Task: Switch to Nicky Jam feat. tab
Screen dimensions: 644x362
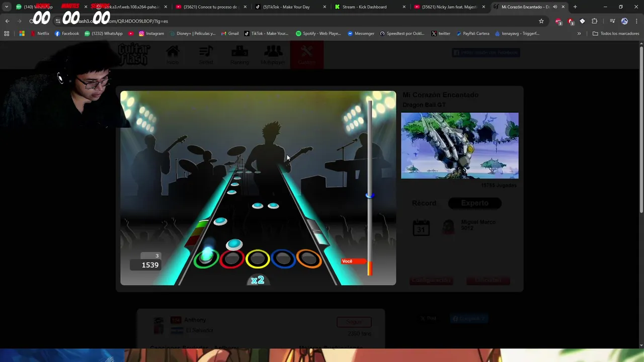Action: (x=449, y=7)
